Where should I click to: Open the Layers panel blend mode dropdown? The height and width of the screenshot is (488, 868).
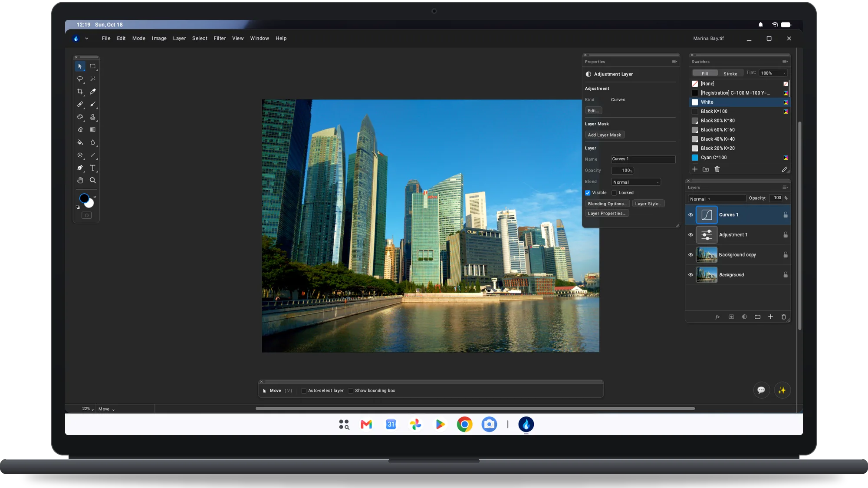pyautogui.click(x=717, y=199)
